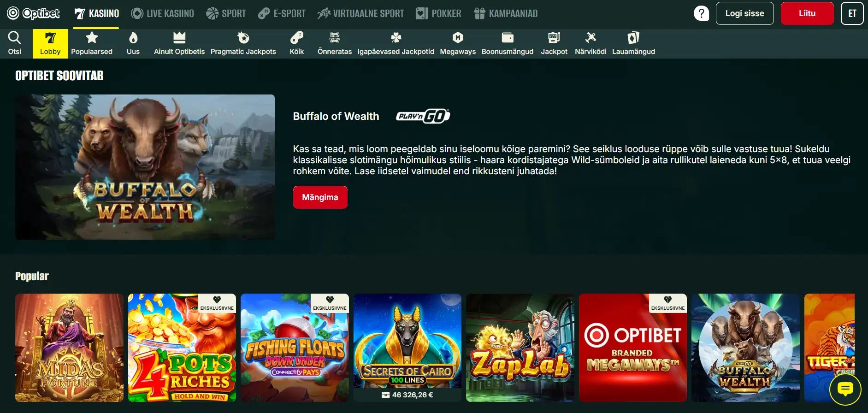Select the Uus flame category
Viewport: 868px width, 413px height.
(133, 43)
